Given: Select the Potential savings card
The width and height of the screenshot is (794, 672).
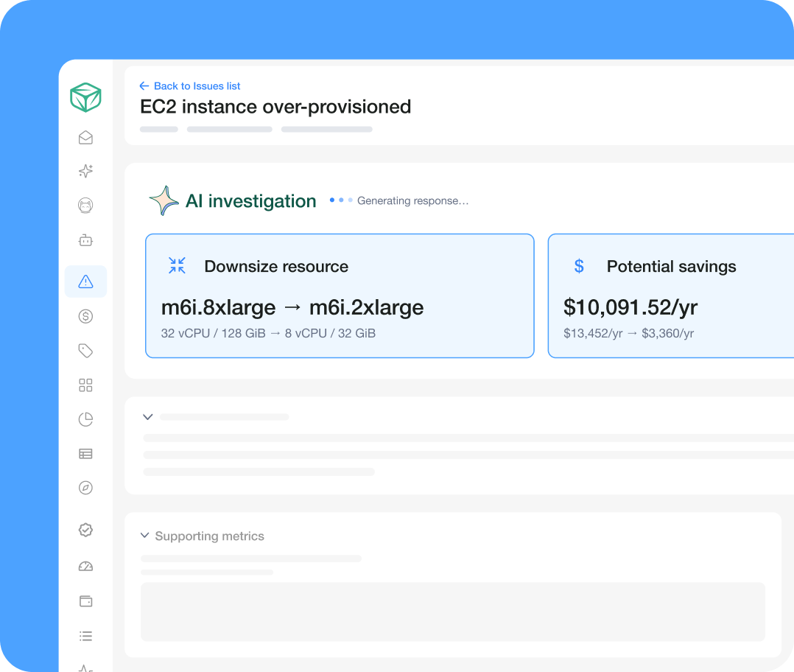Looking at the screenshot, I should pyautogui.click(x=671, y=295).
